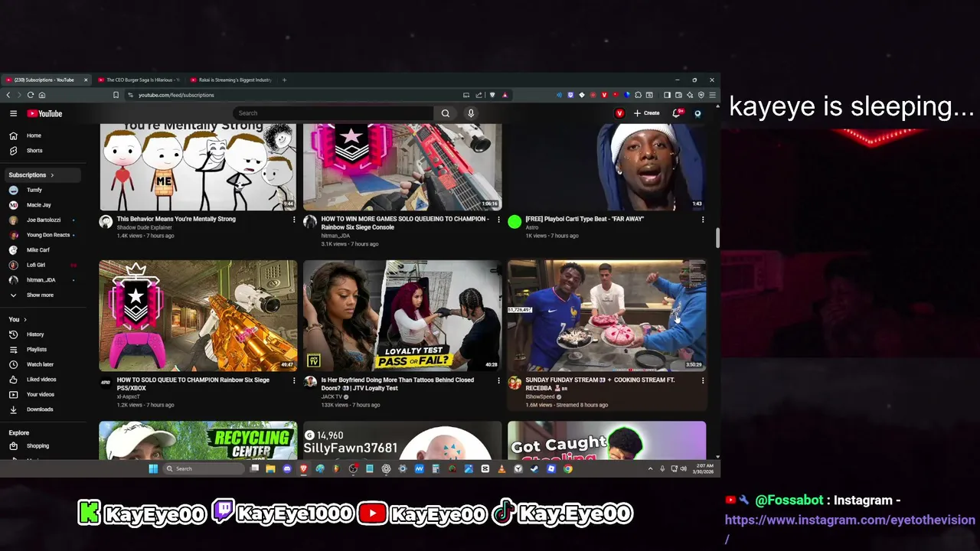This screenshot has width=980, height=551.
Task: Open options for This Behavior Means You're Mentally Strong
Action: tap(294, 220)
